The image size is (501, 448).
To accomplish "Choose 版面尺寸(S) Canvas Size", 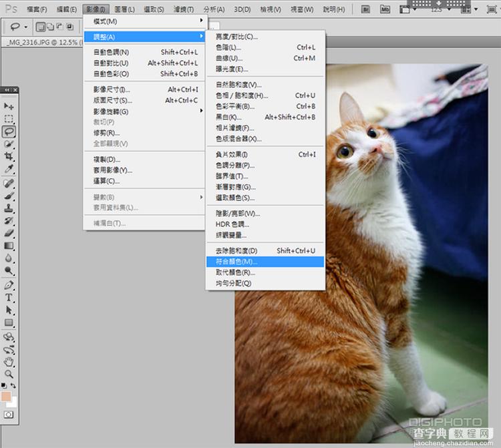I will (x=146, y=100).
